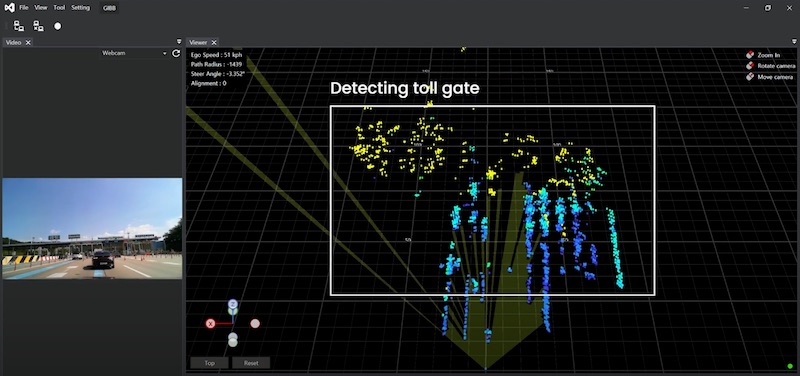Click the green status indicator dot
800x376 pixels.
pos(790,366)
